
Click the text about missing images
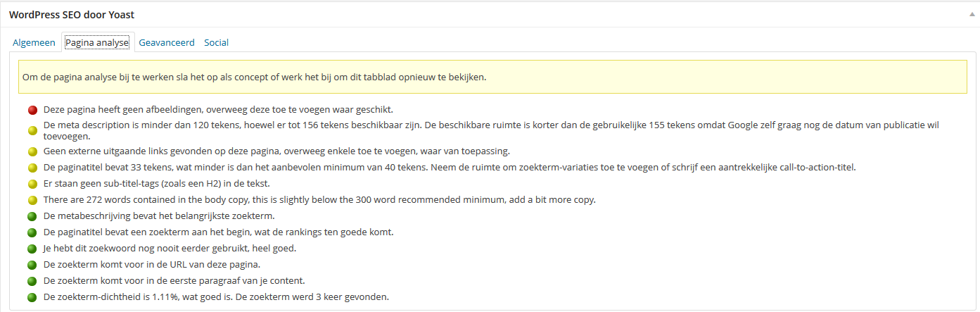tap(218, 110)
